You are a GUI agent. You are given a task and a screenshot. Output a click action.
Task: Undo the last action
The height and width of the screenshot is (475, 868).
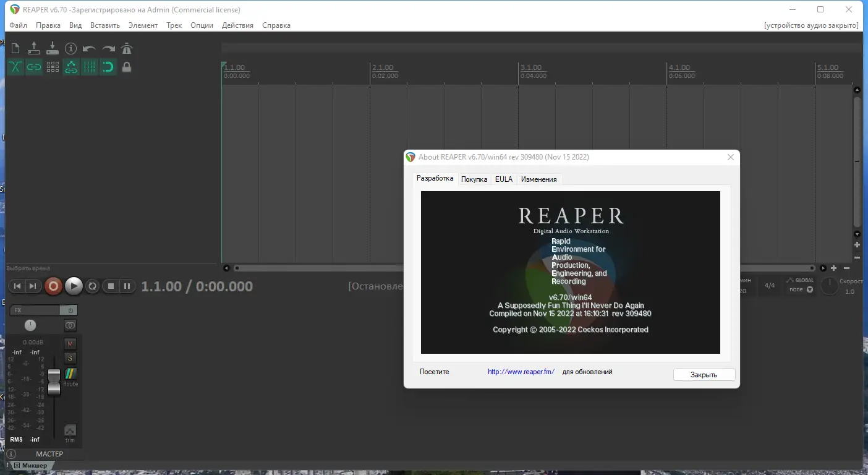88,48
